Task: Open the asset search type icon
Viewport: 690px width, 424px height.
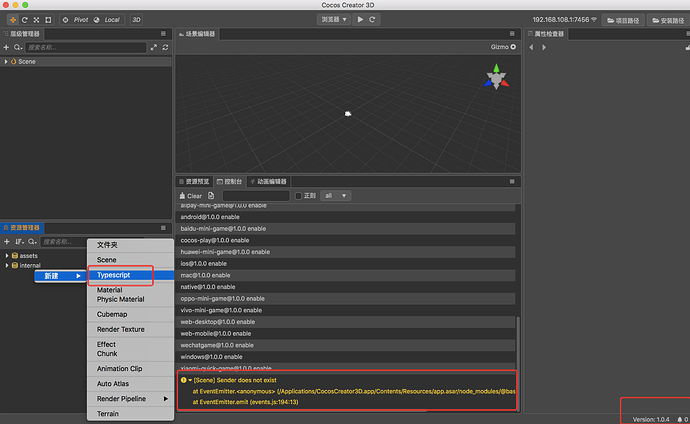Action: 32,241
